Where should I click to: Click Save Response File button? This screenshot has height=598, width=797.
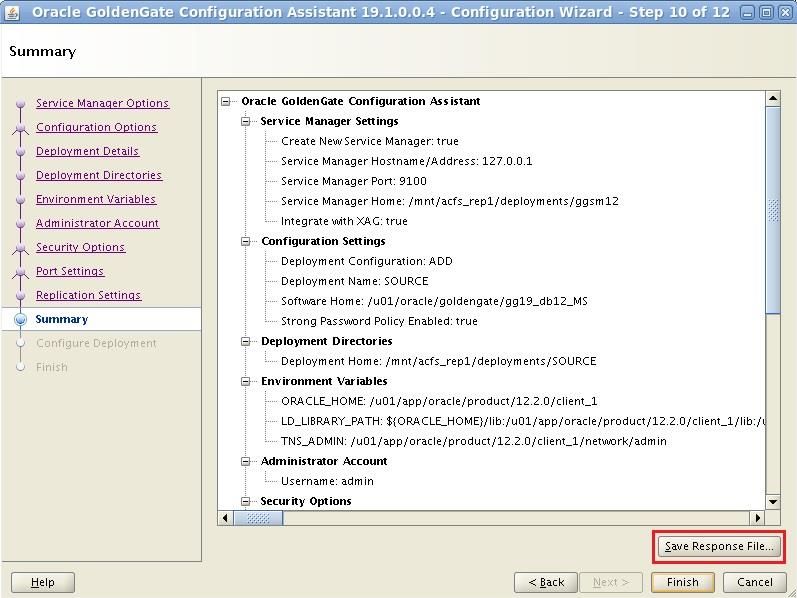tap(719, 546)
